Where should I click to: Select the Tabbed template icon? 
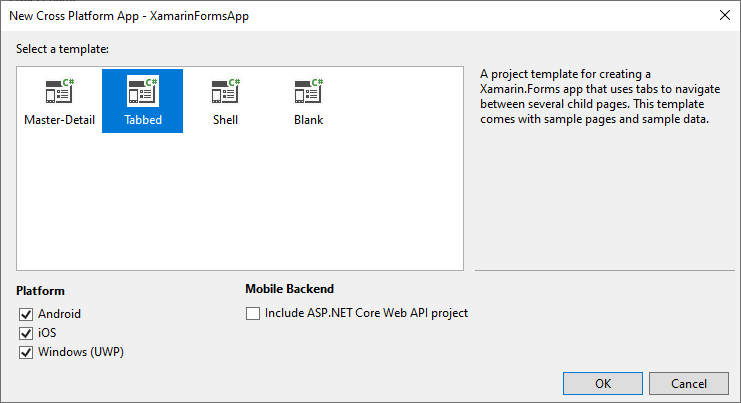142,91
